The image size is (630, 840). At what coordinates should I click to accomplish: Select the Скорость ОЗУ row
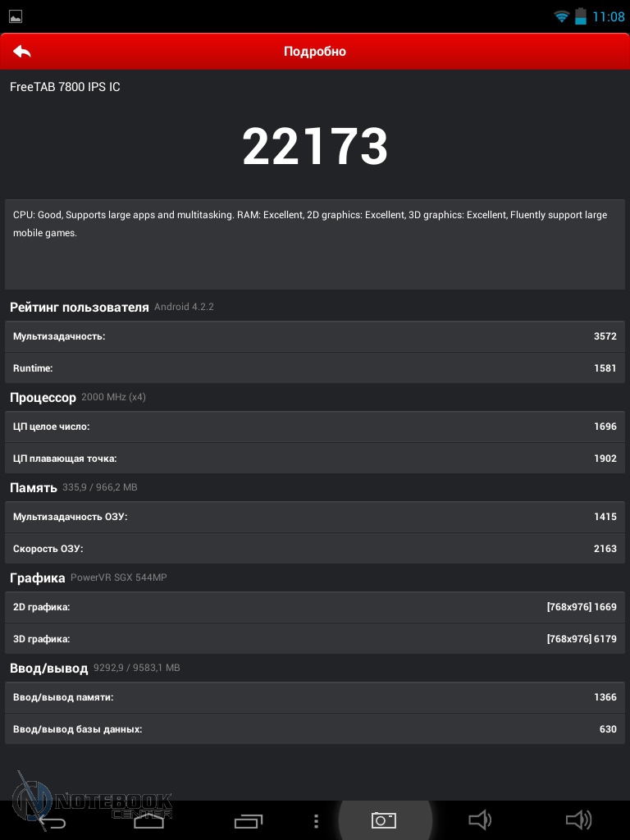(315, 549)
